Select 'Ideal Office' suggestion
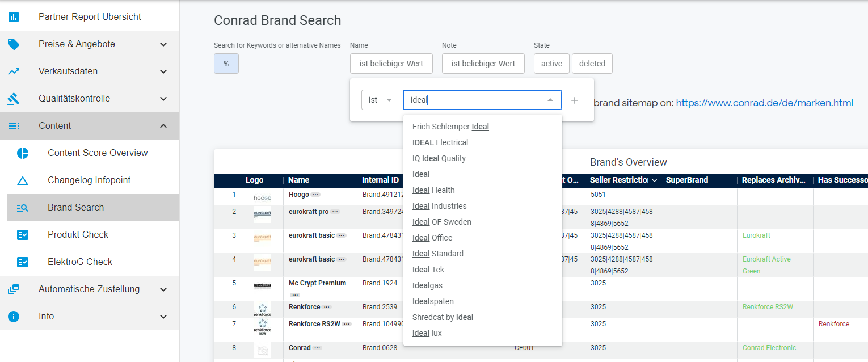The image size is (868, 362). [x=483, y=238]
